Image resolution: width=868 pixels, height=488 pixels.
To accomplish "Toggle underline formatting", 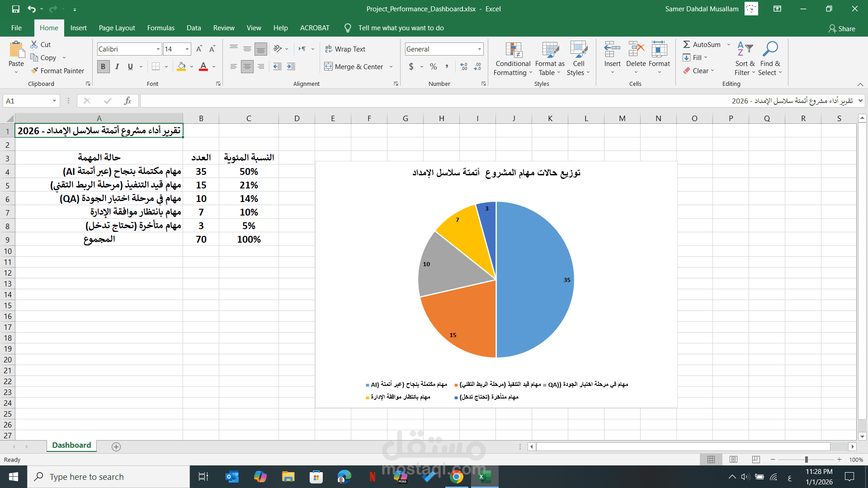I will pos(129,66).
